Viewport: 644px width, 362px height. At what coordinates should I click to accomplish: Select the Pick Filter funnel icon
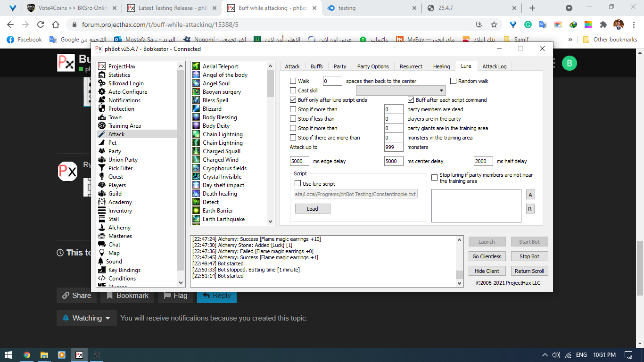point(101,168)
